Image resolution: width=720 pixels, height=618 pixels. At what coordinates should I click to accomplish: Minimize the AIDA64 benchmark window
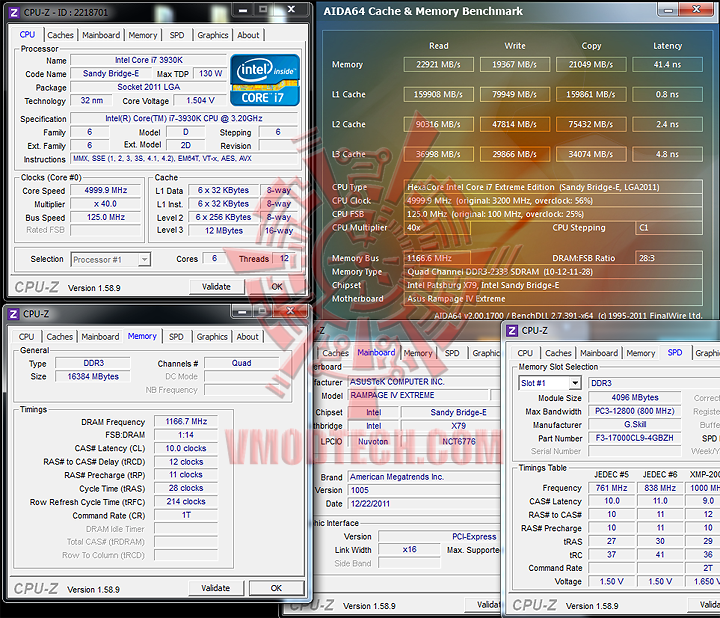click(669, 9)
